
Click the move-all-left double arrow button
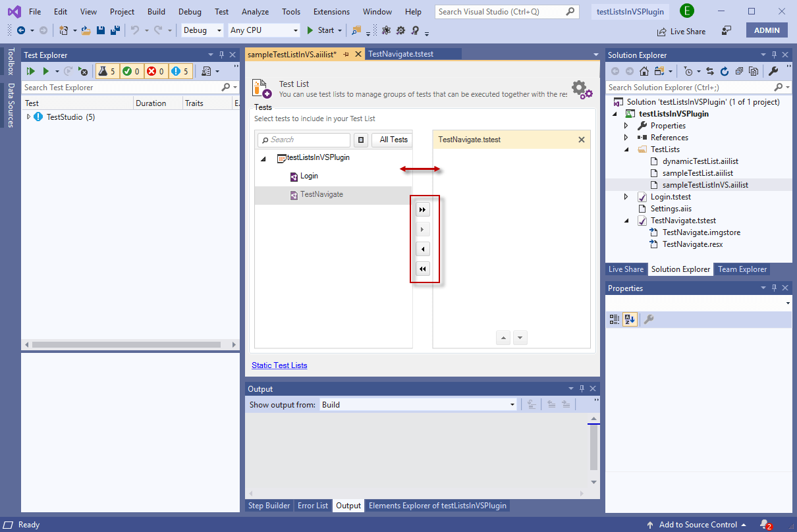click(x=422, y=269)
